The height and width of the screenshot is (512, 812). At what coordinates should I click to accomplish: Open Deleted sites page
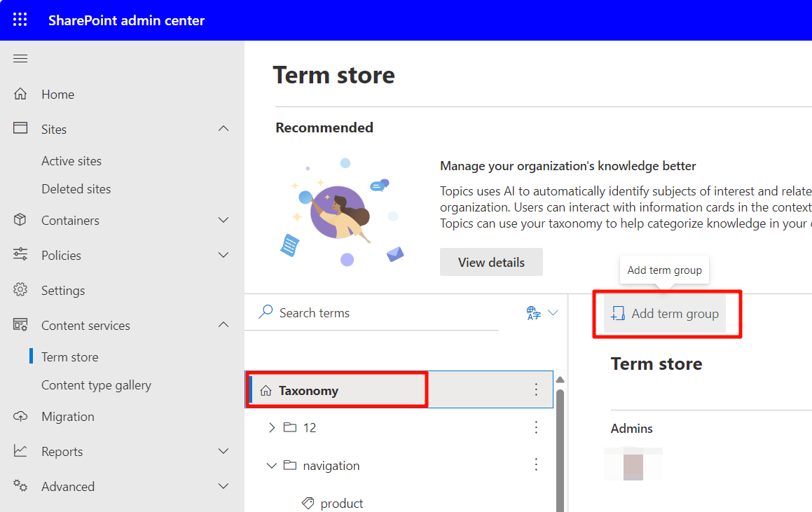point(76,189)
